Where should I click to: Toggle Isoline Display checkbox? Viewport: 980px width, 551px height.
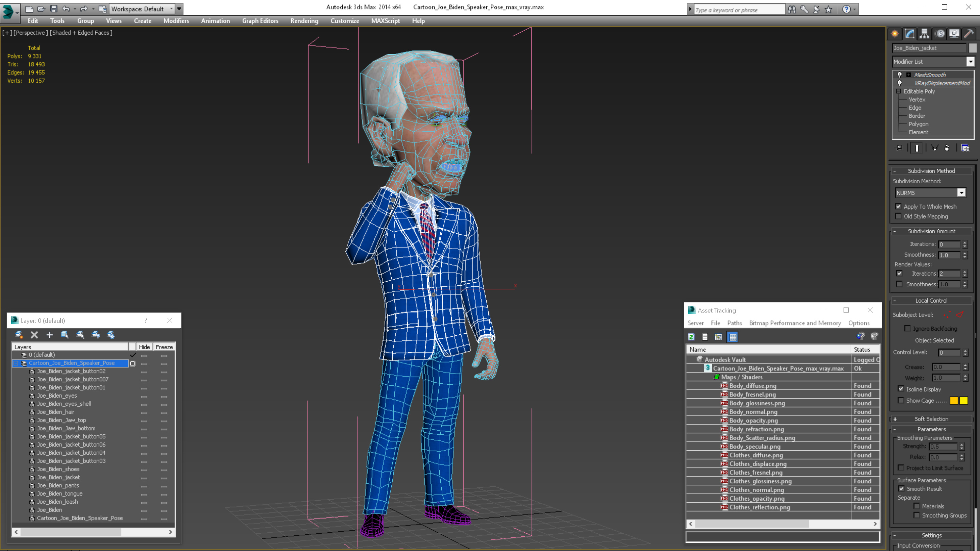click(x=901, y=389)
